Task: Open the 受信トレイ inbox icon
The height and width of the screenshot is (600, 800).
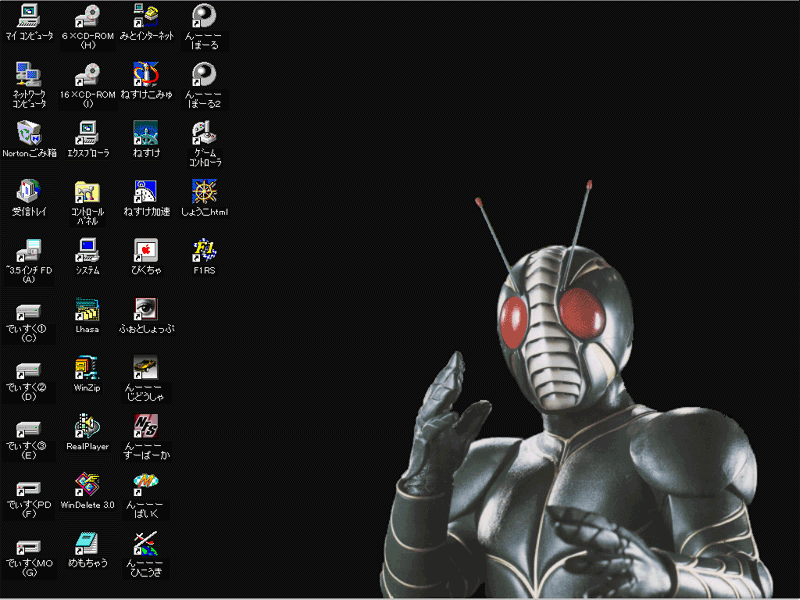Action: tap(29, 191)
